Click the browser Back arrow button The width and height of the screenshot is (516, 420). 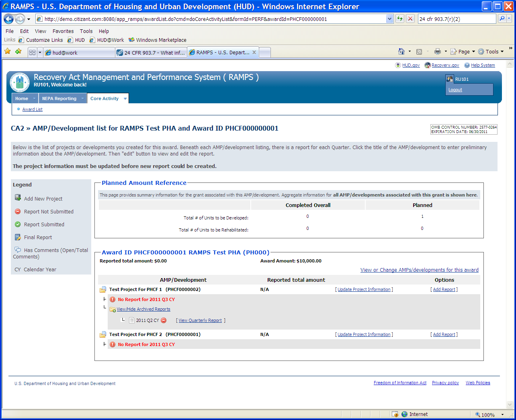(9, 19)
